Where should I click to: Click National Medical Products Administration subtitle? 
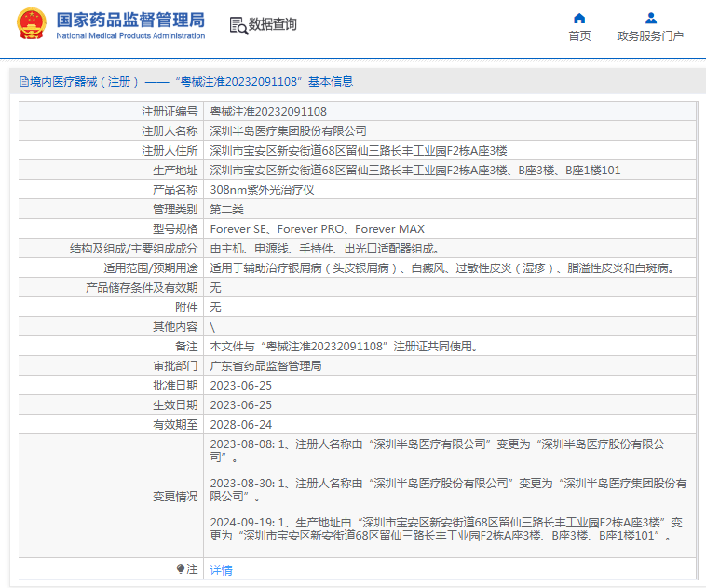coord(130,35)
